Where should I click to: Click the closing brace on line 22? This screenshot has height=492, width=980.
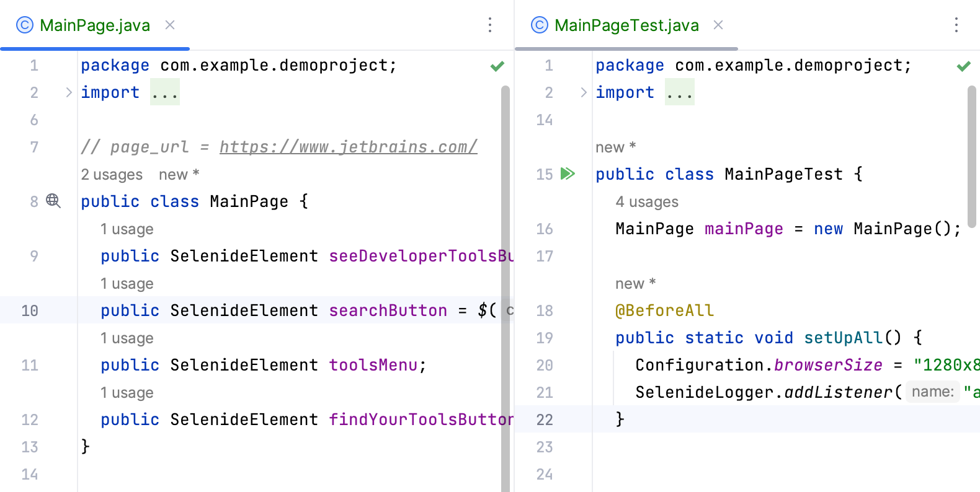pos(620,420)
